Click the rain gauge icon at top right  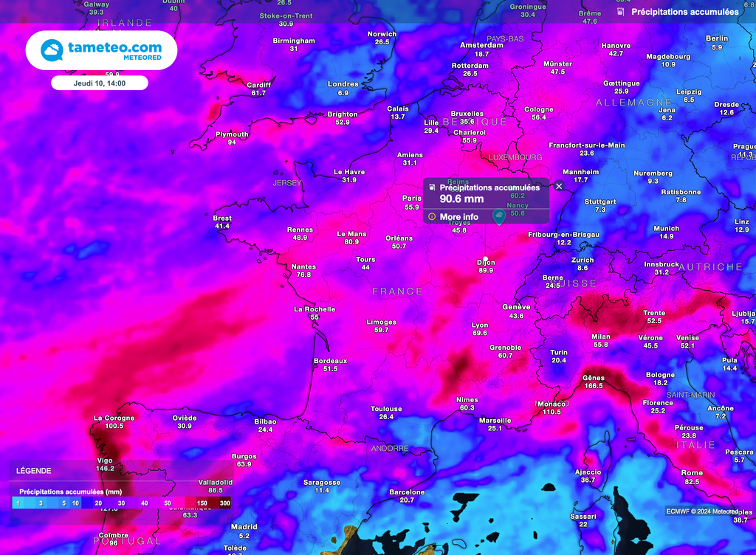(620, 12)
